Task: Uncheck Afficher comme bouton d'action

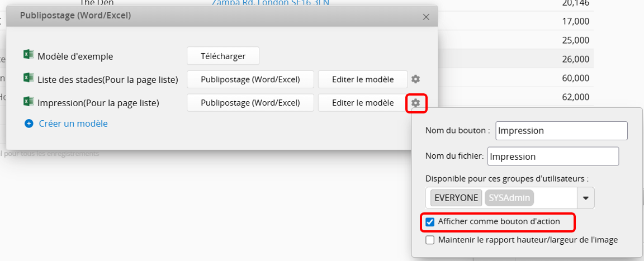Action: click(x=430, y=222)
